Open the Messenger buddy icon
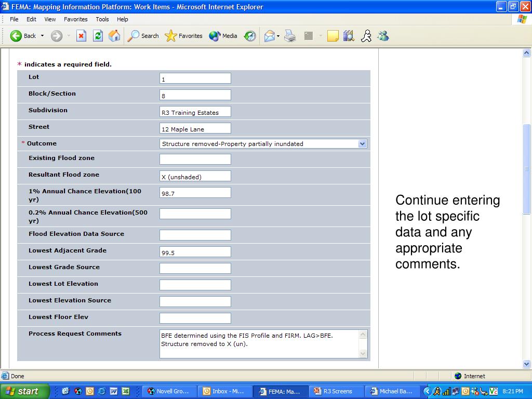Viewport: 532px width, 399px height. (366, 36)
